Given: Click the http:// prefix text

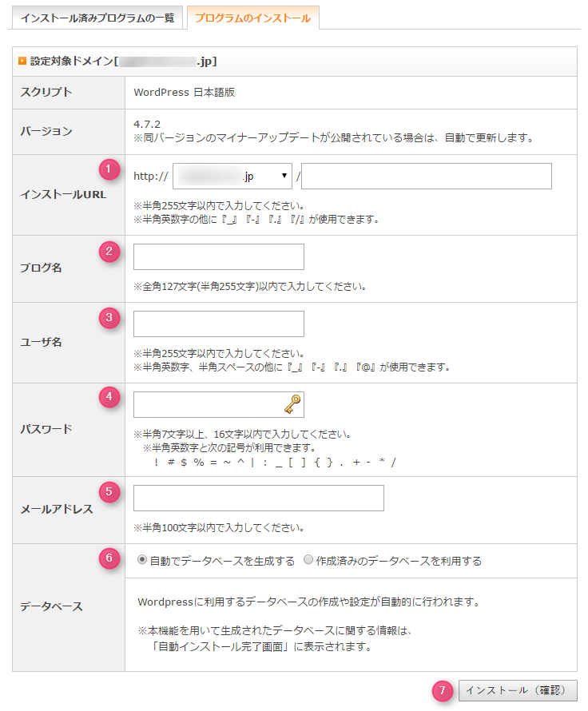Looking at the screenshot, I should pyautogui.click(x=150, y=177).
